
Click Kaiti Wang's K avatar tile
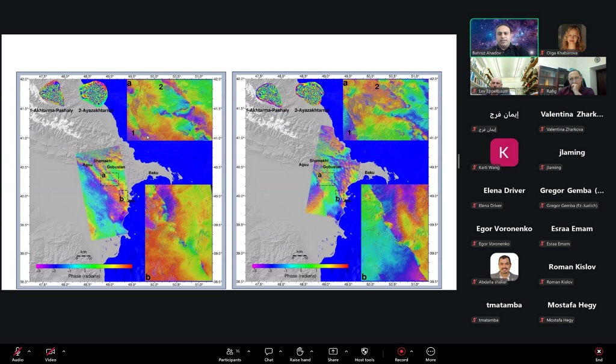click(504, 152)
